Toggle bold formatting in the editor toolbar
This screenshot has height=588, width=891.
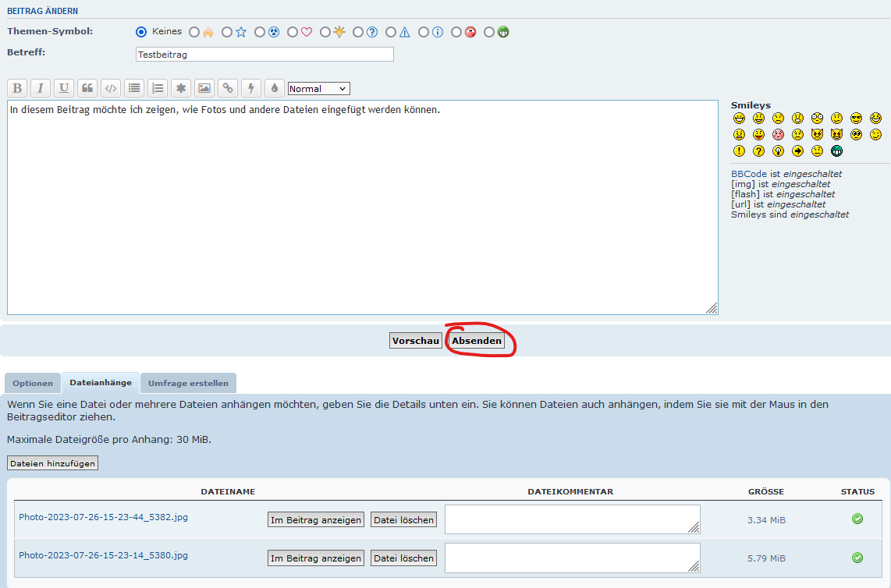(x=17, y=88)
